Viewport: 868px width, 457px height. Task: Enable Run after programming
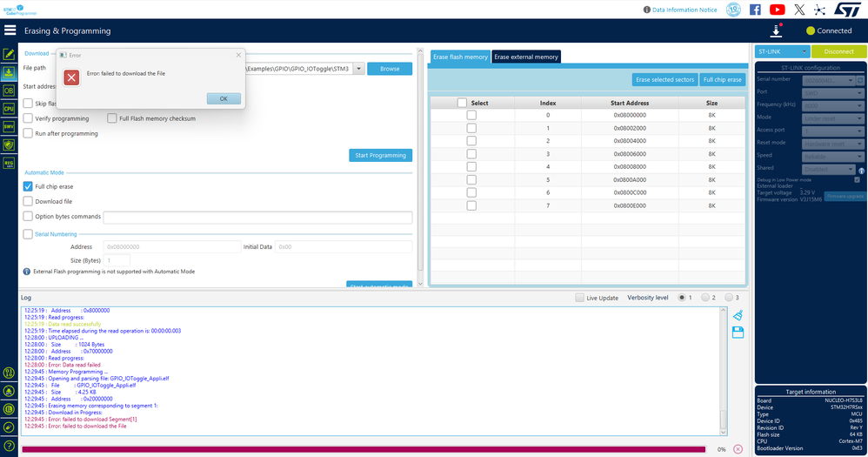[28, 133]
